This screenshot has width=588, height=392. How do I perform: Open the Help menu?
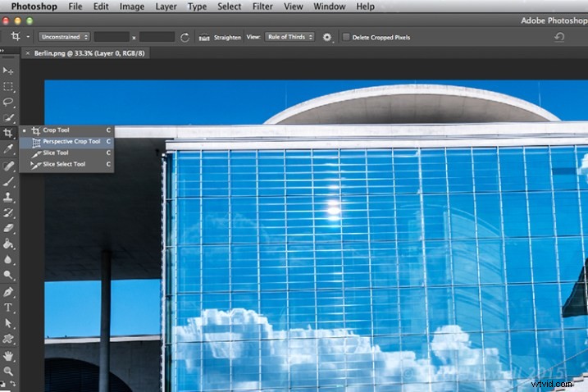tap(365, 7)
